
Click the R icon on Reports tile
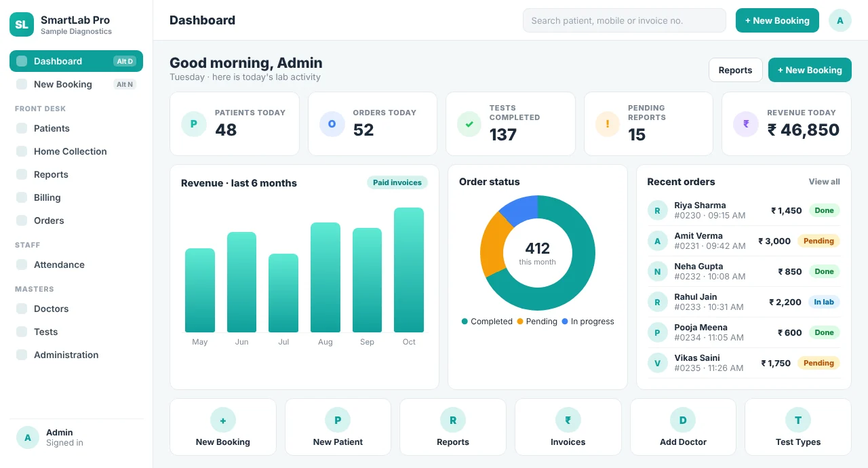453,420
